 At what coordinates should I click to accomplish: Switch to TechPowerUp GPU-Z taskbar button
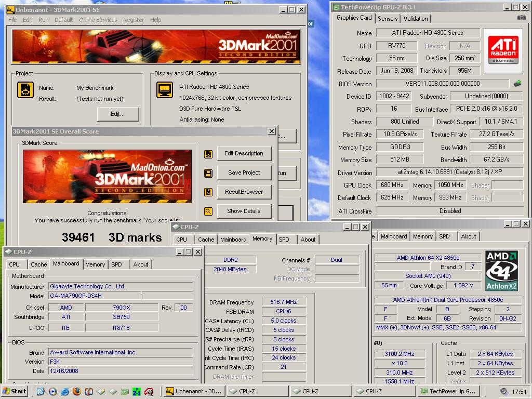[448, 391]
